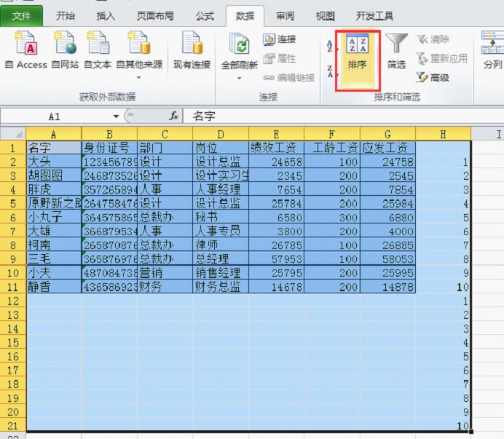Image resolution: width=504 pixels, height=439 pixels.
Task: Sort ascending A to Z icon
Action: tap(330, 46)
